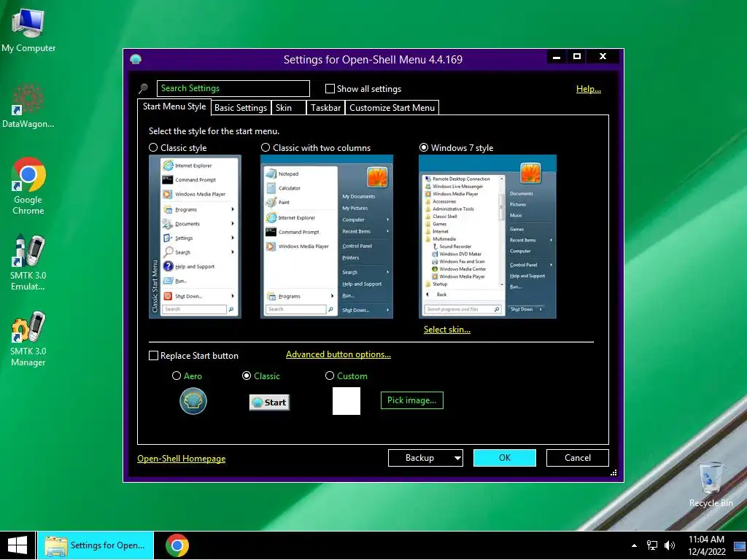This screenshot has height=560, width=747.
Task: Show hidden tray icons arrow
Action: coord(634,545)
